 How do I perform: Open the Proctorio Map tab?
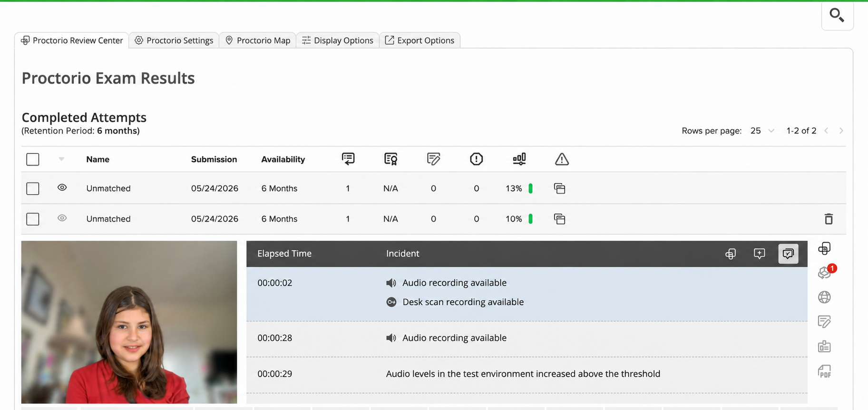[x=258, y=40]
